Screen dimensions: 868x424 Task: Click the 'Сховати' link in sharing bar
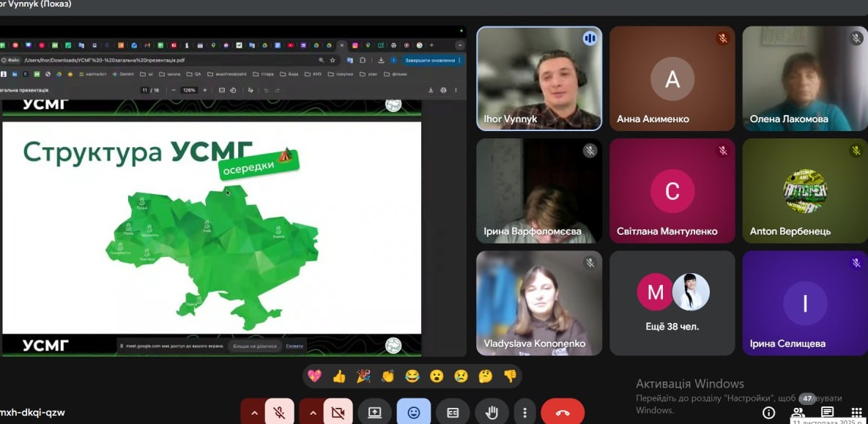(x=294, y=346)
